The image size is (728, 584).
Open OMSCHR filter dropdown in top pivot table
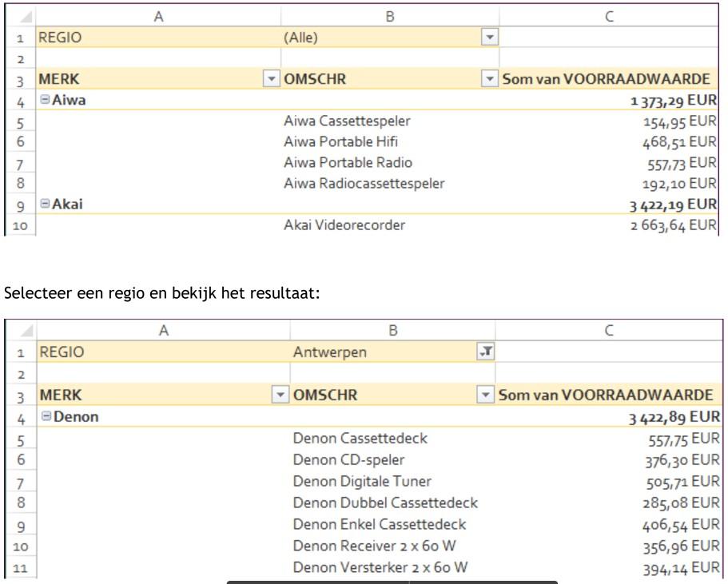[x=489, y=78]
